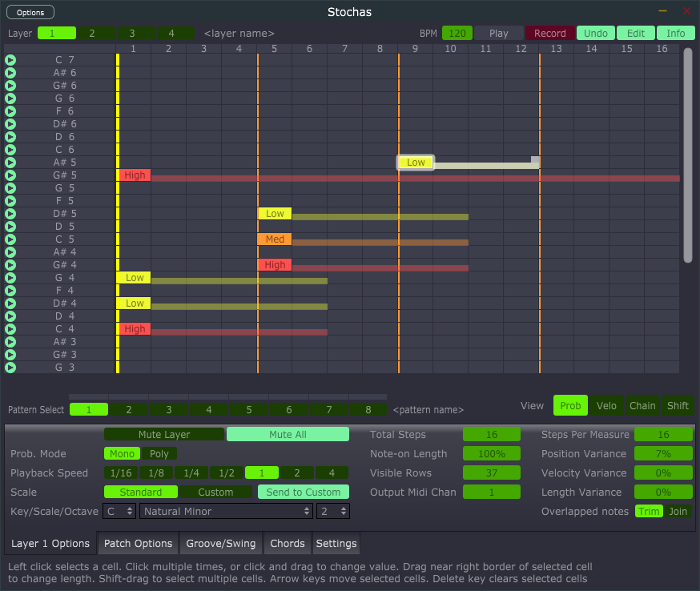The height and width of the screenshot is (591, 700).
Task: Click the play icon for F 6 row
Action: click(x=10, y=111)
